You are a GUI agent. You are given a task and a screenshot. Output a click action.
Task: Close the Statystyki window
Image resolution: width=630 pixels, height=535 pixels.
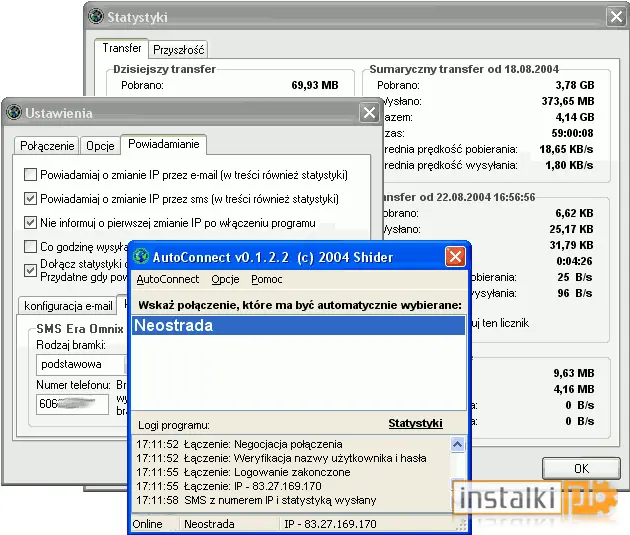(616, 17)
